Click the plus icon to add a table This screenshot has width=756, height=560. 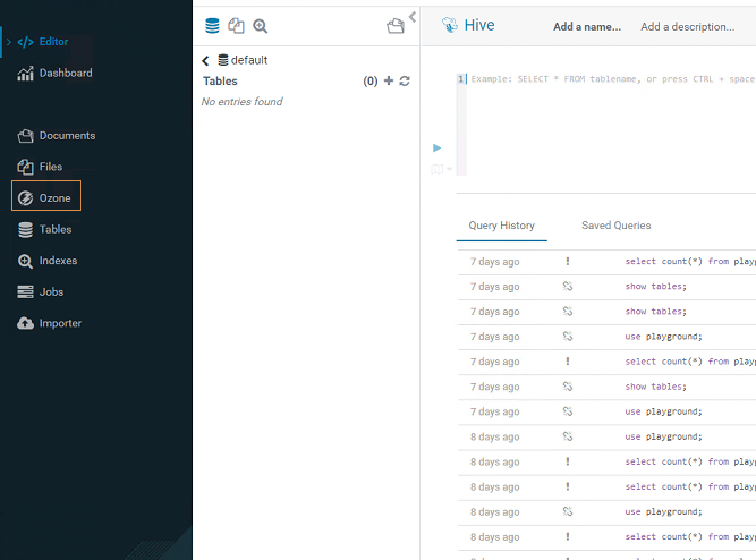click(x=388, y=81)
